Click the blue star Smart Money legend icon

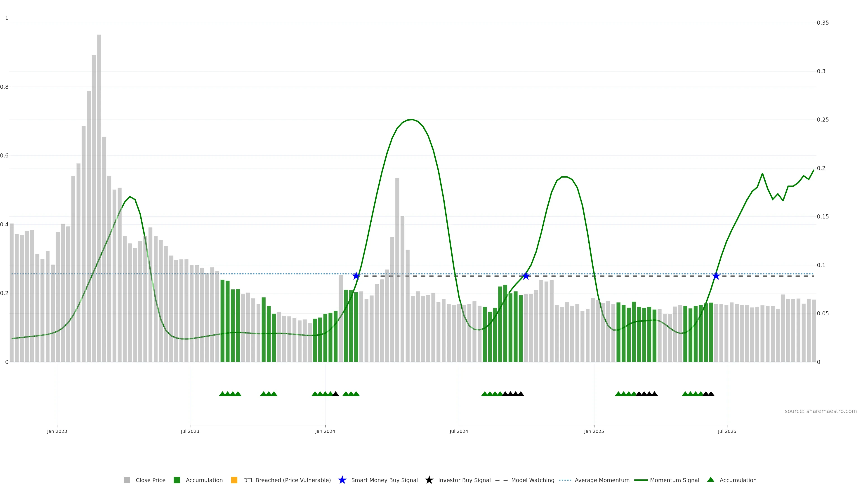point(342,480)
